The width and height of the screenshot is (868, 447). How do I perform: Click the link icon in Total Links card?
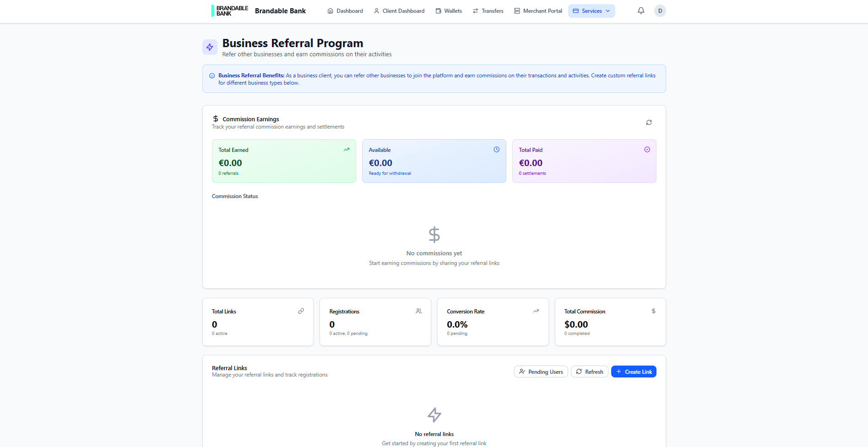[x=301, y=311]
